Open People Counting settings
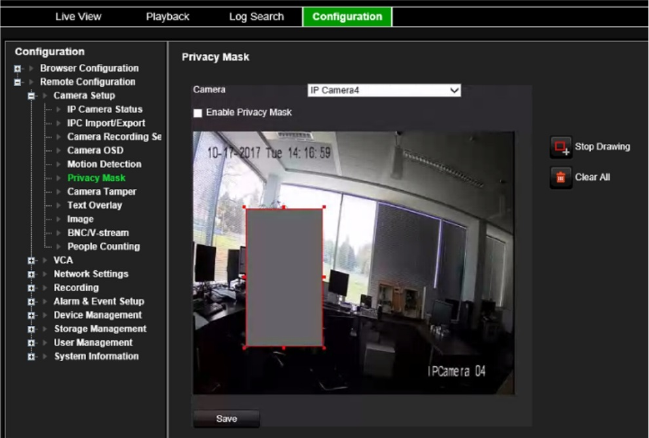Viewport: 649px width, 438px height. click(103, 246)
